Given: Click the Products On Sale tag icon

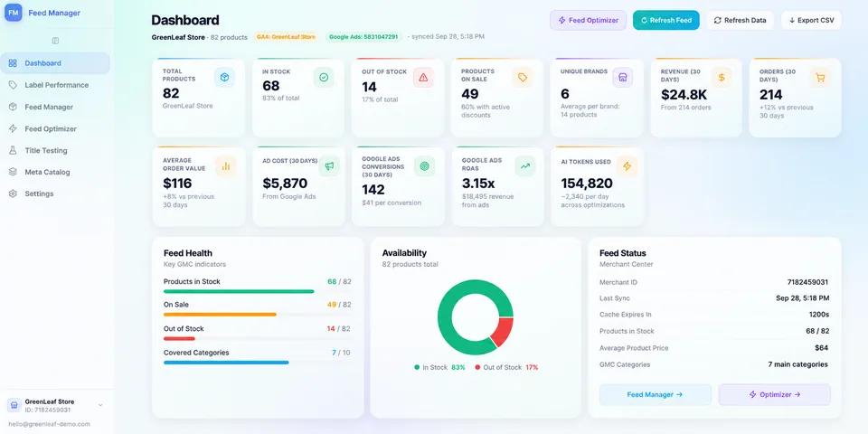Looking at the screenshot, I should 523,78.
